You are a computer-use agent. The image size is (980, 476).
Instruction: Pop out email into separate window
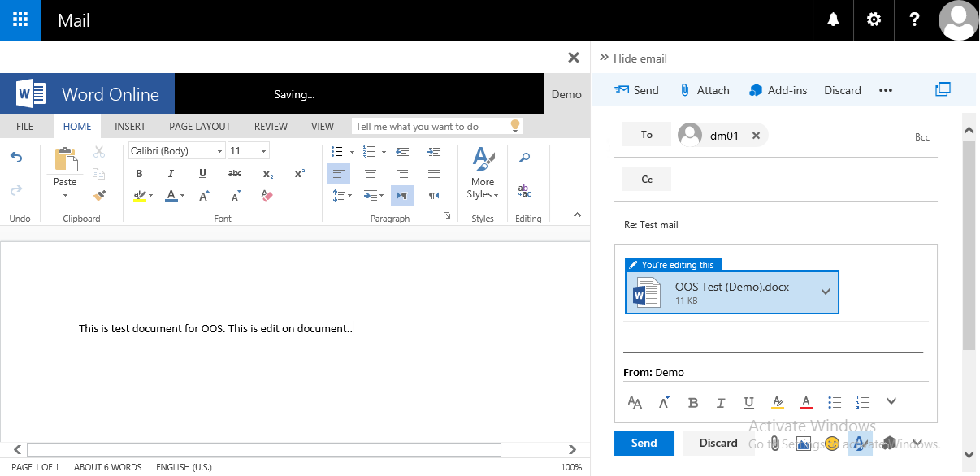click(943, 90)
